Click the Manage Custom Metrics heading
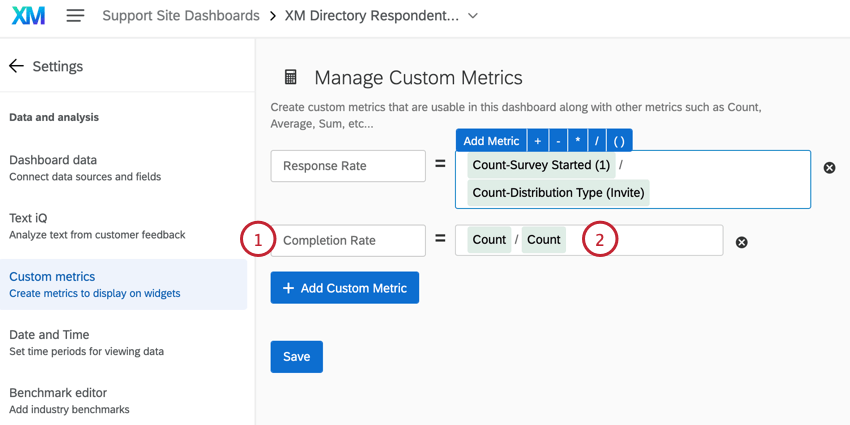This screenshot has height=425, width=850. tap(418, 78)
